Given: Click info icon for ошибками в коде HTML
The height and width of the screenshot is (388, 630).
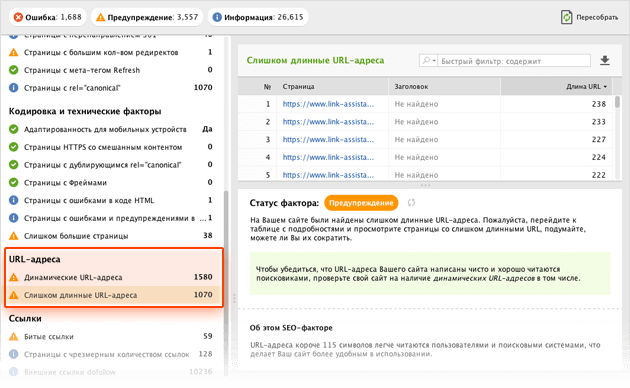Looking at the screenshot, I should click(14, 200).
